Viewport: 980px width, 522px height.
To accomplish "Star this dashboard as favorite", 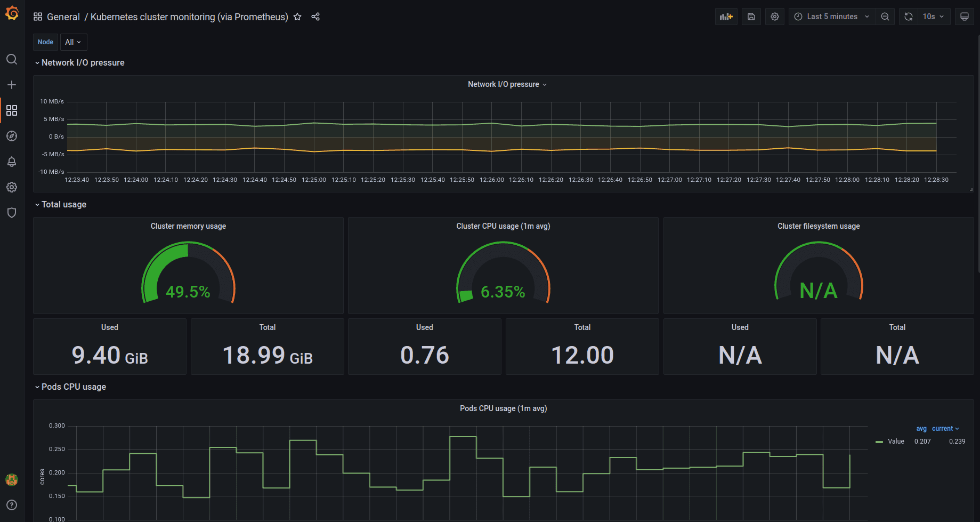I will coord(297,17).
